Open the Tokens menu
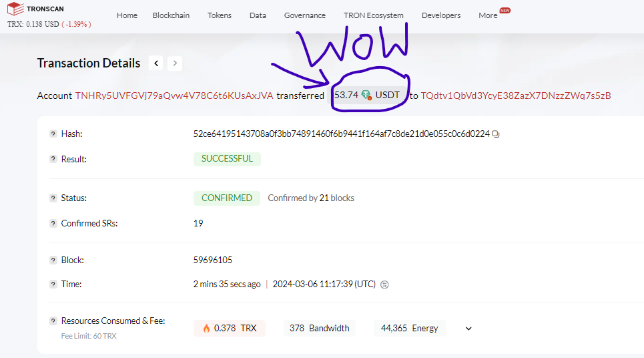Image resolution: width=644 pixels, height=358 pixels. click(x=220, y=15)
